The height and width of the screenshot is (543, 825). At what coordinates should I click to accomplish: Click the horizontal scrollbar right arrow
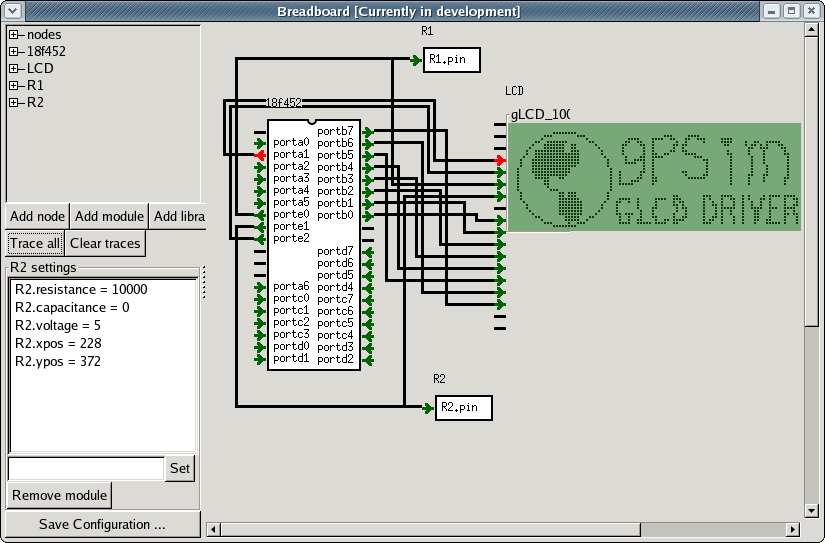tap(793, 529)
